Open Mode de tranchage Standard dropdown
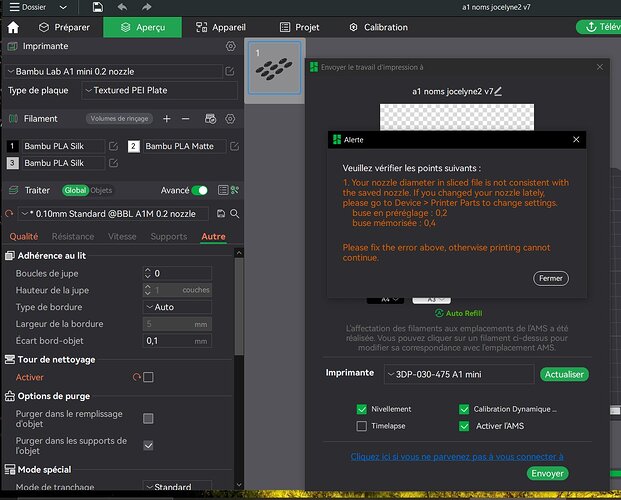 pos(177,487)
